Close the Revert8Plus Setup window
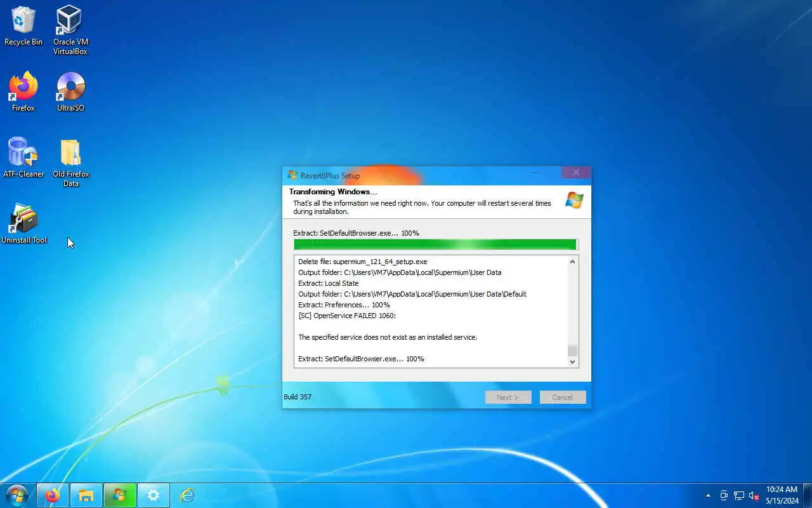The height and width of the screenshot is (508, 812). tap(575, 173)
